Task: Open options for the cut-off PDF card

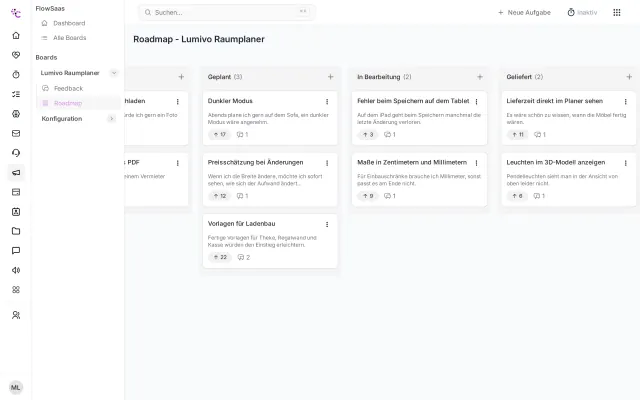Action: 178,163
